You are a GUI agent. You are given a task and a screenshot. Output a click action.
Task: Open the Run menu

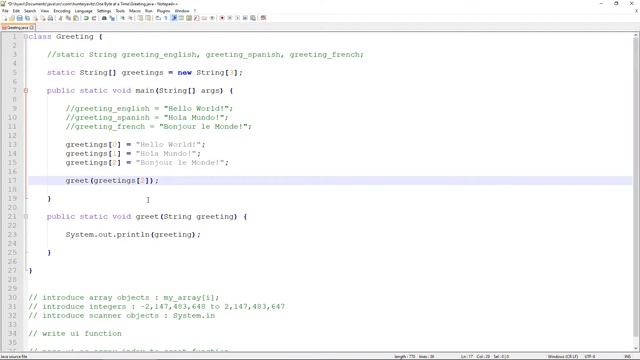[x=149, y=11]
